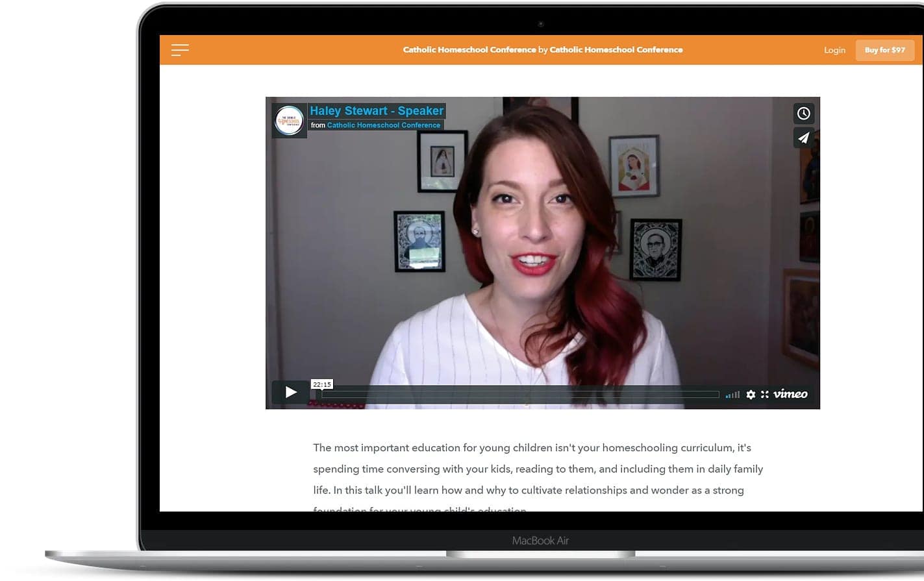Enter fullscreen mode on video
This screenshot has width=924, height=581.
(765, 394)
